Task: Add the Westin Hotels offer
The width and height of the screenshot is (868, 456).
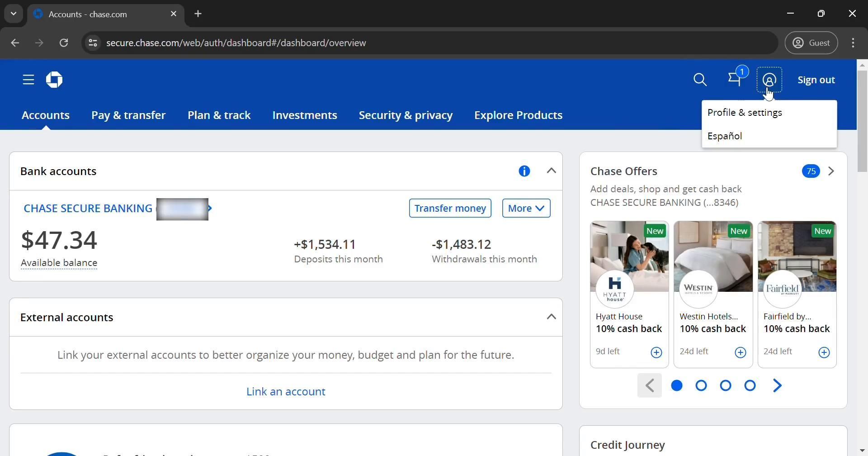Action: click(x=740, y=352)
